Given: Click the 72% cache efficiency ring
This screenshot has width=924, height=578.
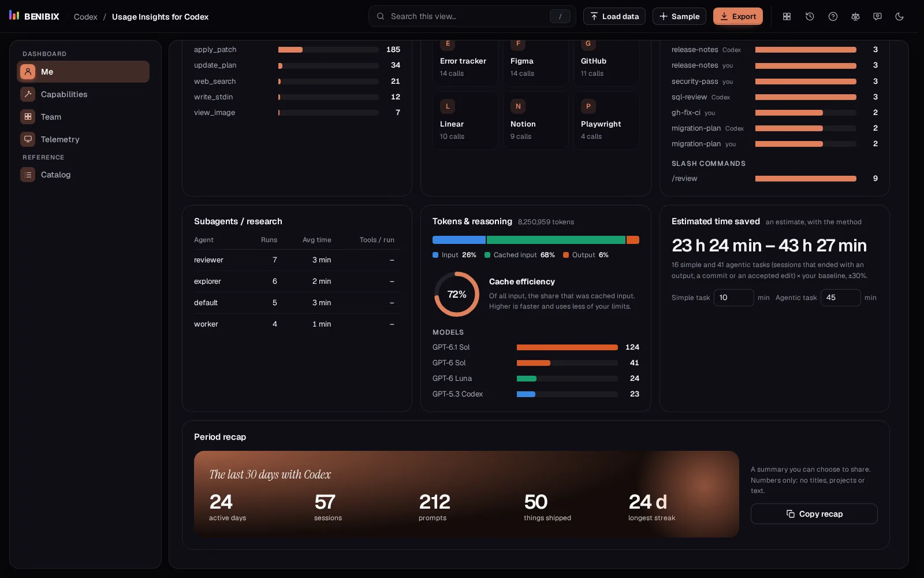Looking at the screenshot, I should [x=457, y=294].
